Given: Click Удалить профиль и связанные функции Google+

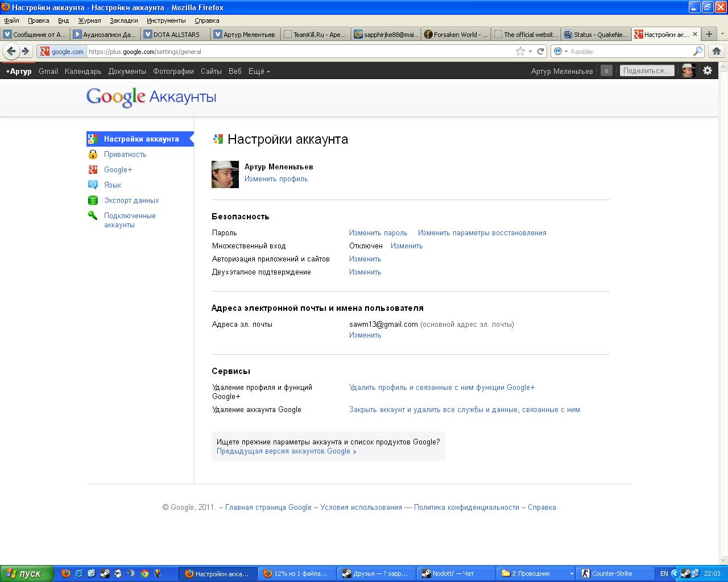Looking at the screenshot, I should [x=442, y=387].
